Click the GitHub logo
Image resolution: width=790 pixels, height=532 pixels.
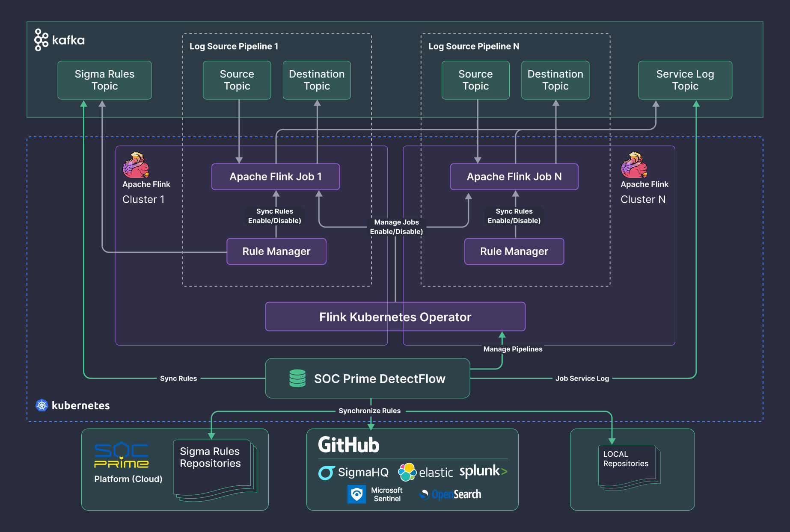349,445
